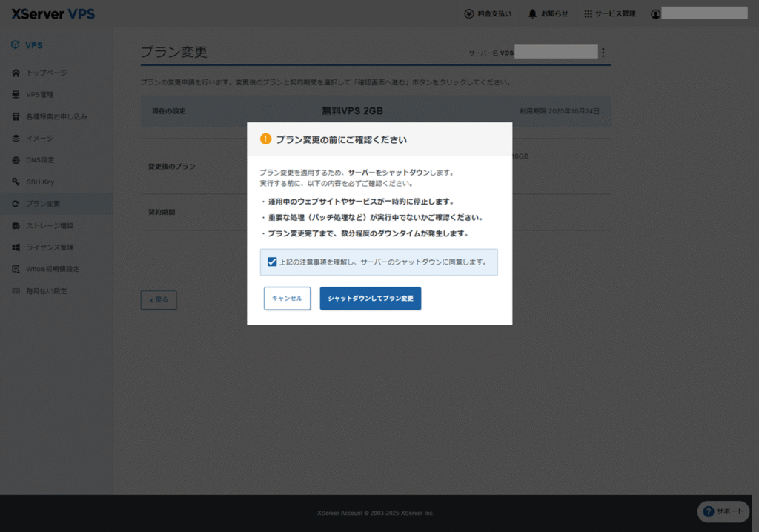Open the grid icon for サービス管理

pos(589,13)
